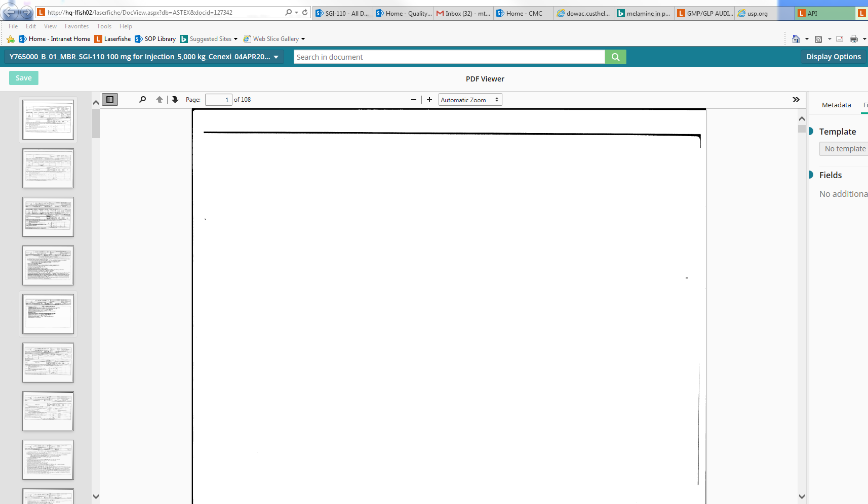
Task: Switch to Home - Quality tab
Action: click(x=404, y=14)
